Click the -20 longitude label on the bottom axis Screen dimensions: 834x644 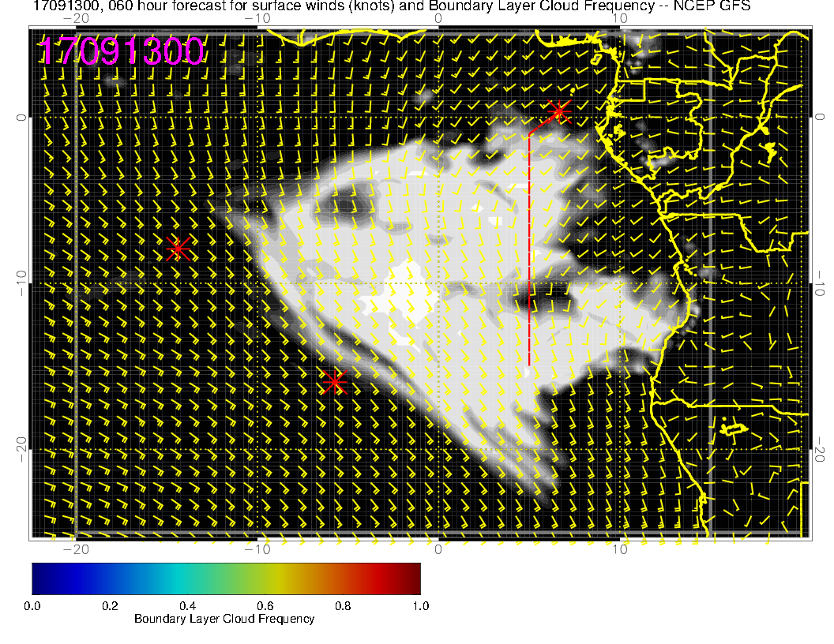point(76,549)
